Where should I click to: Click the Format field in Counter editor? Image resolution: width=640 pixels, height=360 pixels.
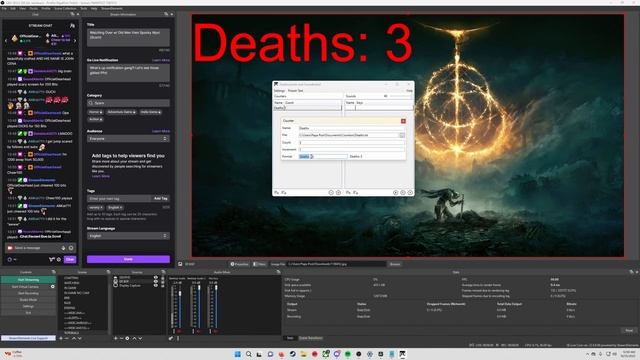click(x=323, y=156)
